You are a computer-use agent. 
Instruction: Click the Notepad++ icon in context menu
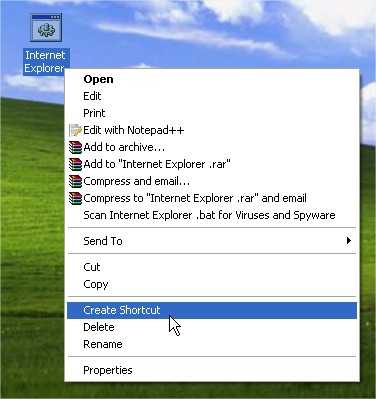tap(75, 130)
